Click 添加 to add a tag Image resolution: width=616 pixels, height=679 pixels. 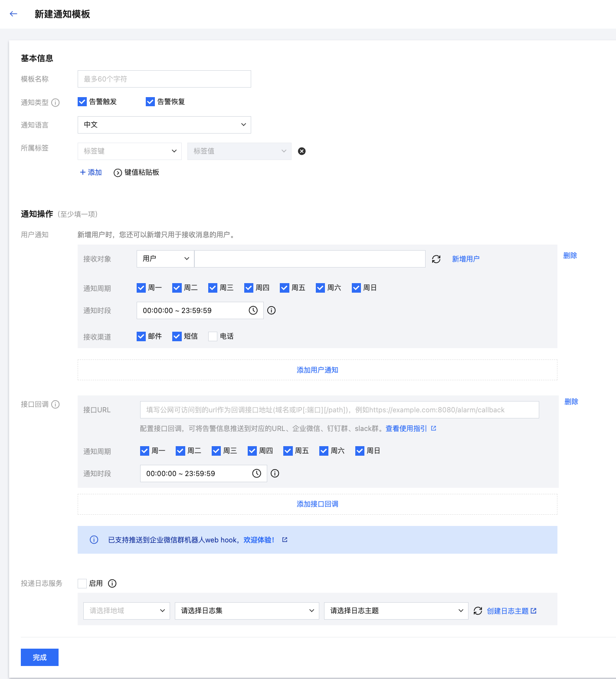[x=91, y=173]
